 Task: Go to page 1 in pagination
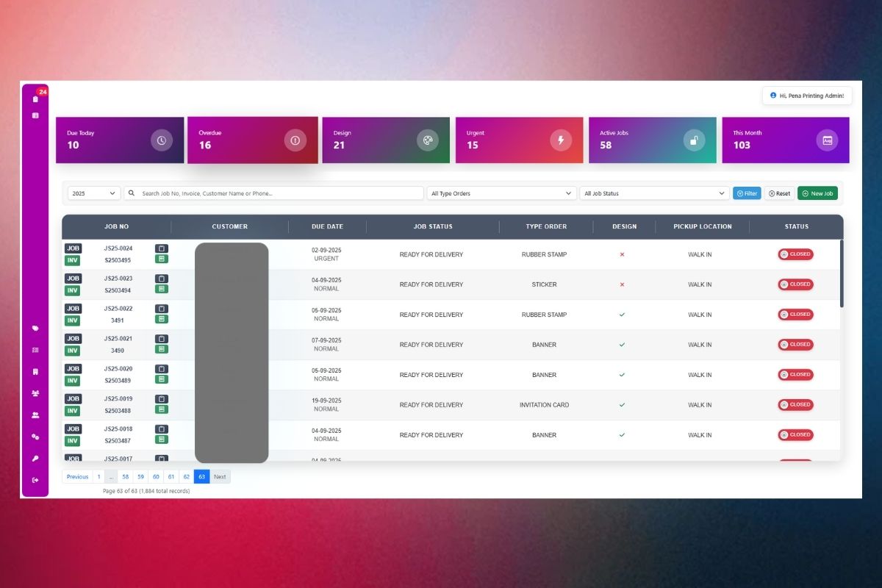(x=98, y=477)
